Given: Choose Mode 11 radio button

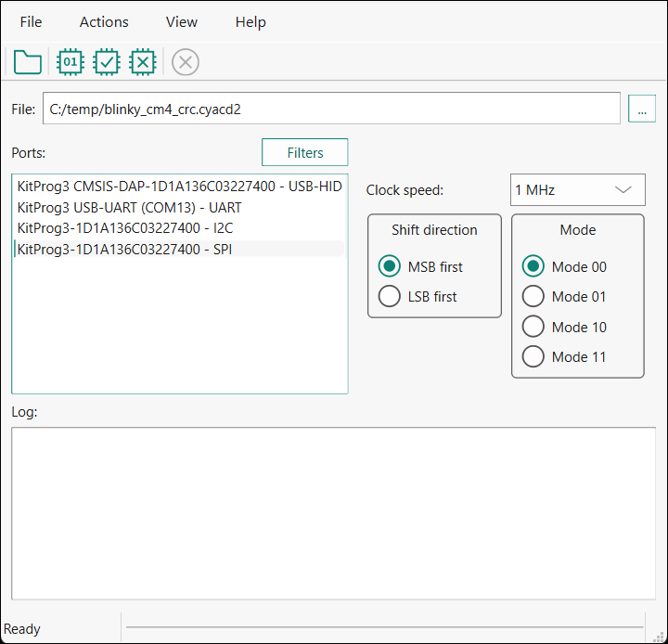Looking at the screenshot, I should (533, 356).
